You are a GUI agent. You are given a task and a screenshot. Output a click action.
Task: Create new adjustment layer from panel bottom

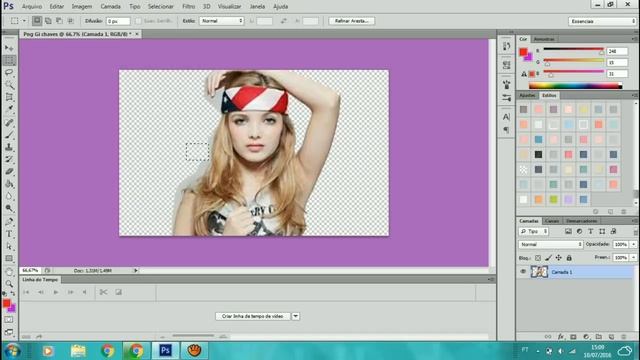pyautogui.click(x=586, y=337)
